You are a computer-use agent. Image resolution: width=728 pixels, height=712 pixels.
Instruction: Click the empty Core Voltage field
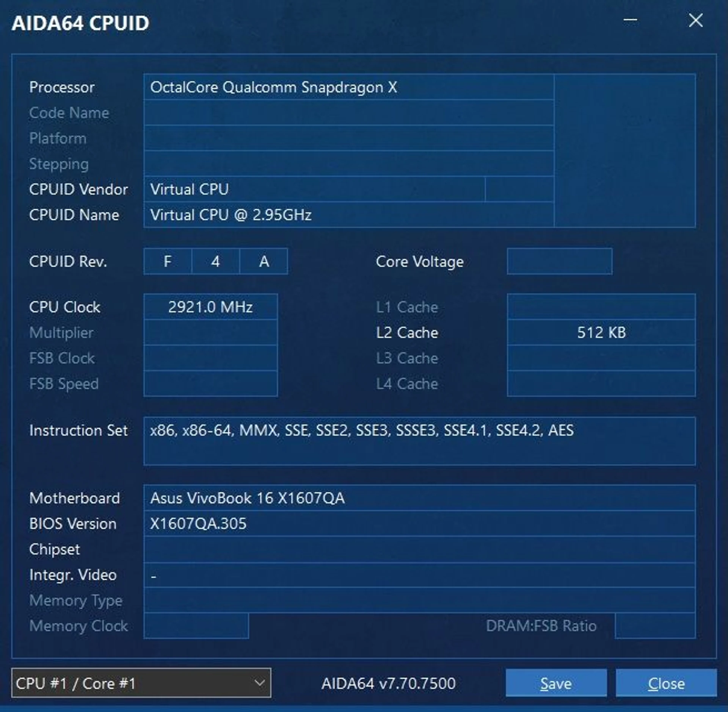(x=559, y=261)
